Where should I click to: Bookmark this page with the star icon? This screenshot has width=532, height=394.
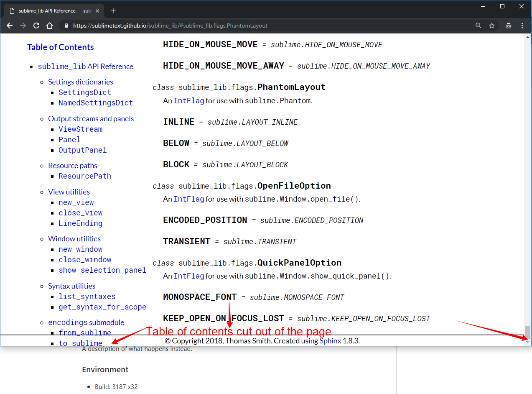point(492,26)
